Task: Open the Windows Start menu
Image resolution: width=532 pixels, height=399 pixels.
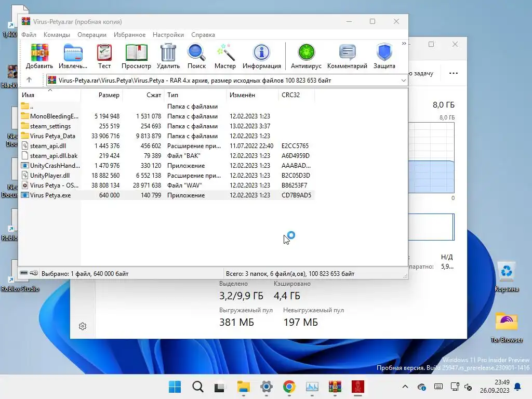Action: [175, 387]
